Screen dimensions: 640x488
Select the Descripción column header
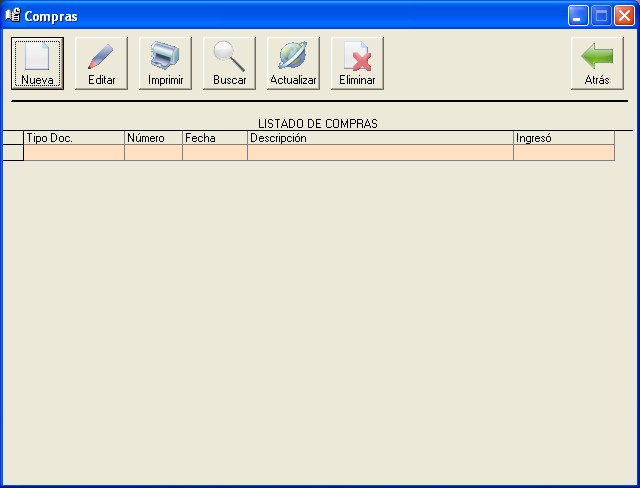click(x=380, y=138)
